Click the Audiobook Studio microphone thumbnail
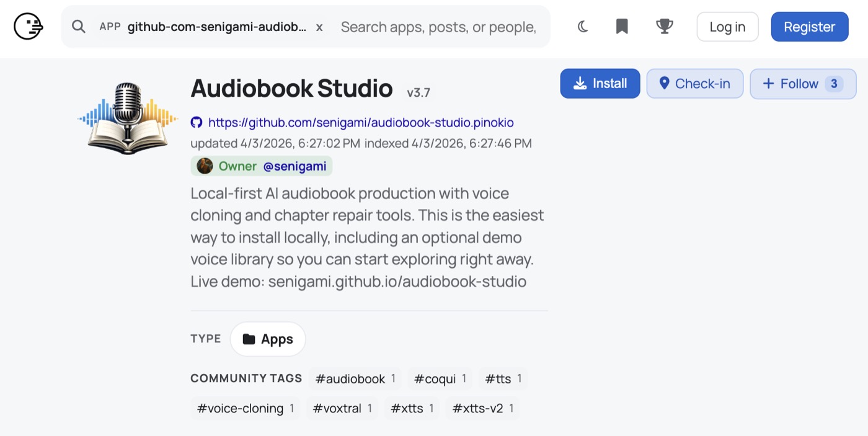 128,118
